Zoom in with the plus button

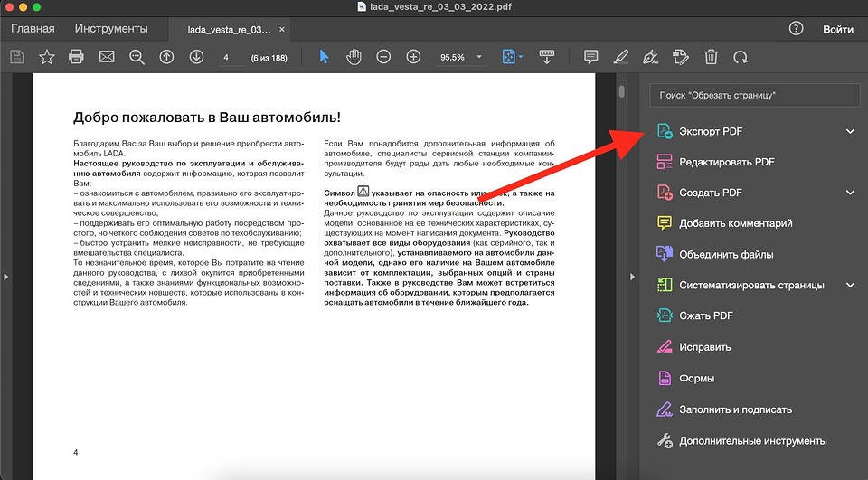tap(413, 57)
